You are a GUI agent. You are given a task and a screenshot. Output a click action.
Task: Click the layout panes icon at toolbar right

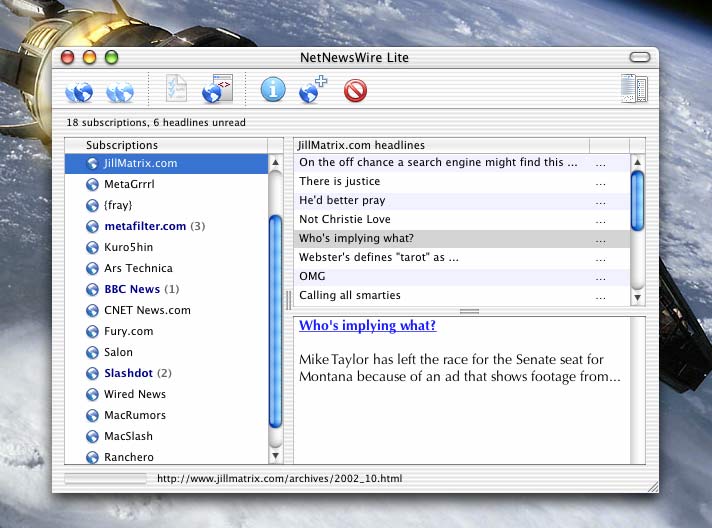(x=634, y=88)
